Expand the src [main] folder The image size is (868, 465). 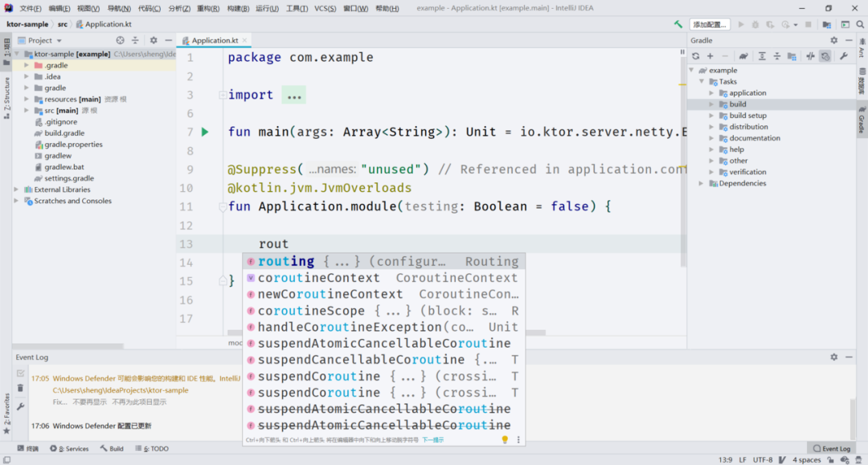point(27,111)
